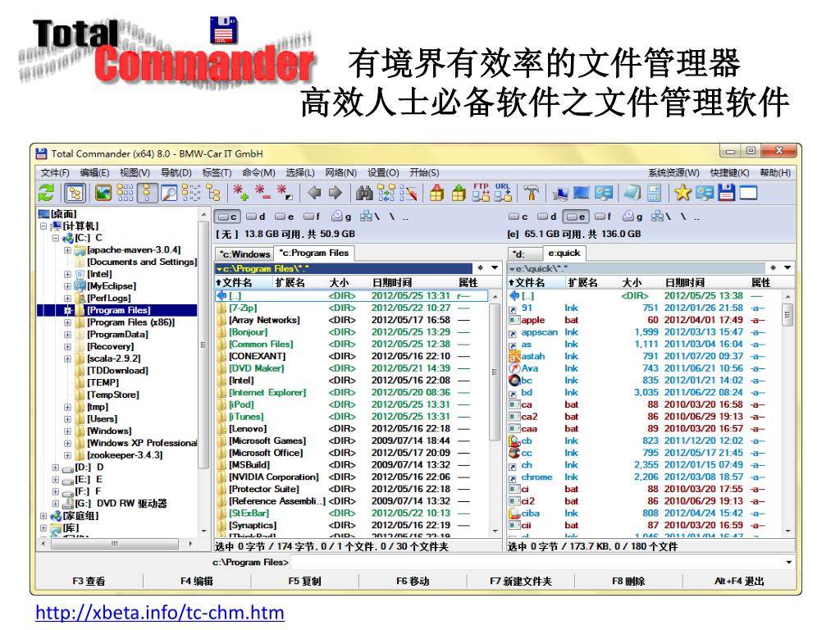The image size is (840, 630).
Task: Switch to the c:Windows tab
Action: pos(244,254)
